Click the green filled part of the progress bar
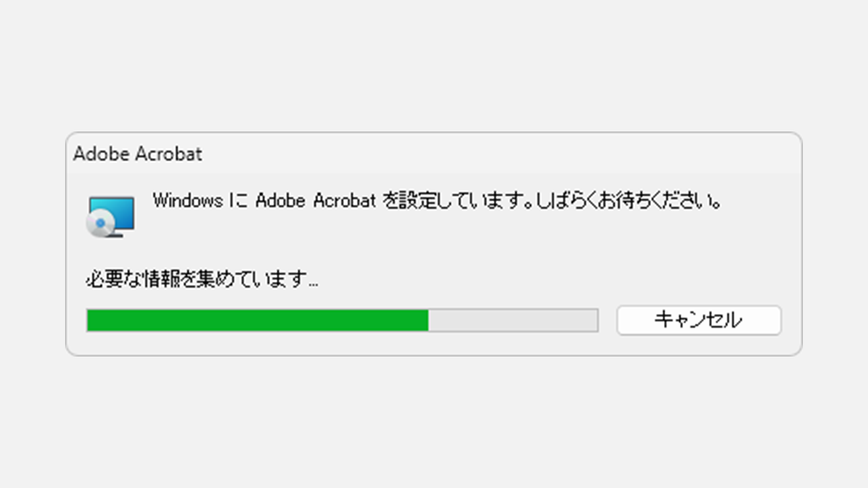The width and height of the screenshot is (868, 488). pyautogui.click(x=258, y=321)
